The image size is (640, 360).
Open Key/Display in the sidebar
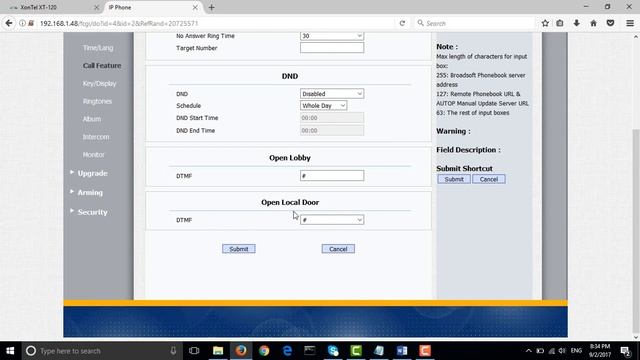pos(99,83)
